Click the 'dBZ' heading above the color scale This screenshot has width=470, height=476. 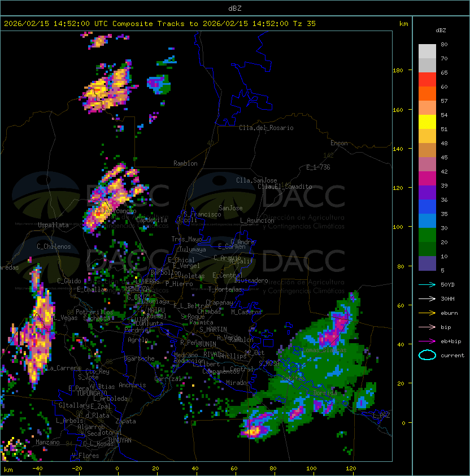pos(441,31)
